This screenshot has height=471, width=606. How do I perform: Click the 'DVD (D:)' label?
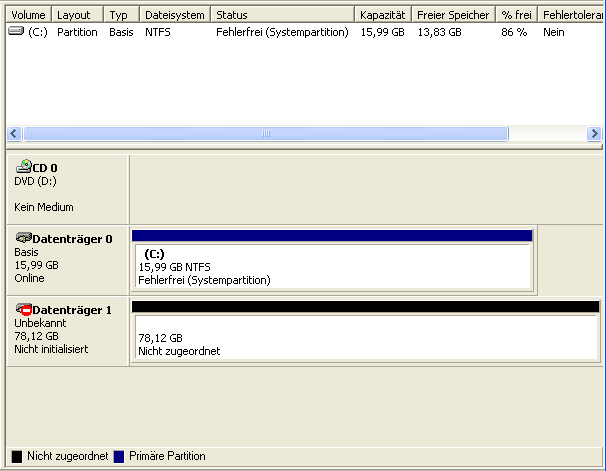pyautogui.click(x=35, y=181)
